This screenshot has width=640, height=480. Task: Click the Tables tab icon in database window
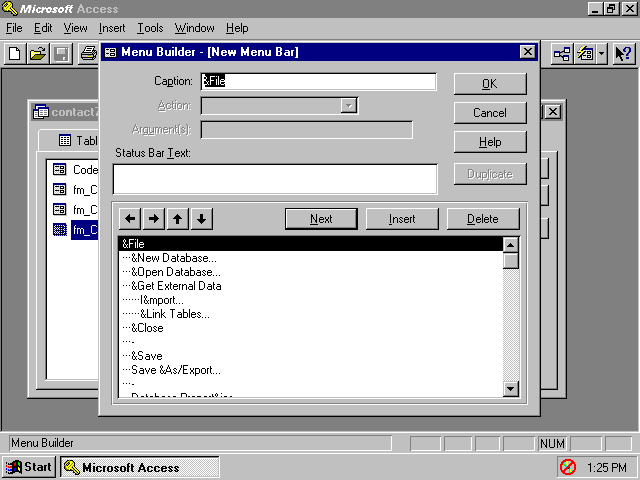pos(65,140)
